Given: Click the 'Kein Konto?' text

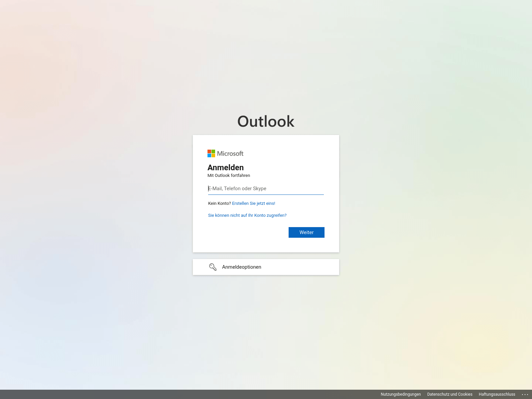Looking at the screenshot, I should [x=219, y=203].
